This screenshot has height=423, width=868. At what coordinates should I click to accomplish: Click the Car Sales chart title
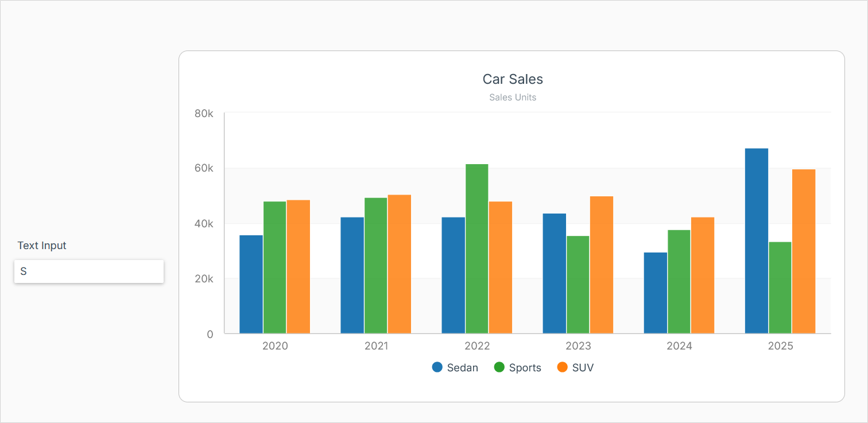coord(513,79)
